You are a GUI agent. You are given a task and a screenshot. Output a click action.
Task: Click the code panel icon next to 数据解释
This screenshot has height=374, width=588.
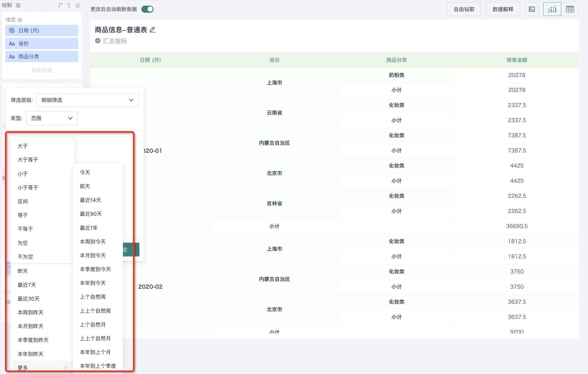(x=532, y=9)
